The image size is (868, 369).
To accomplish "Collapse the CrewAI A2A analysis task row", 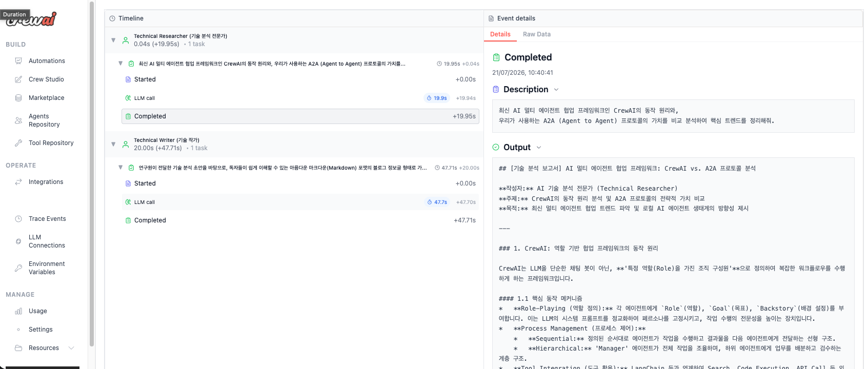I will click(x=120, y=64).
